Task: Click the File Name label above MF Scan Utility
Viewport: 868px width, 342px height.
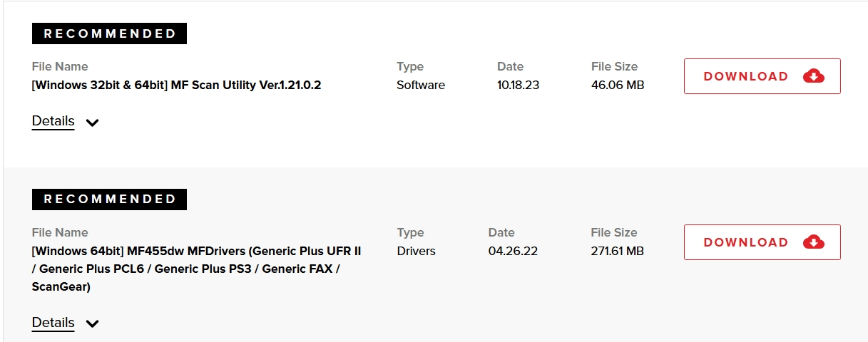Action: (60, 67)
